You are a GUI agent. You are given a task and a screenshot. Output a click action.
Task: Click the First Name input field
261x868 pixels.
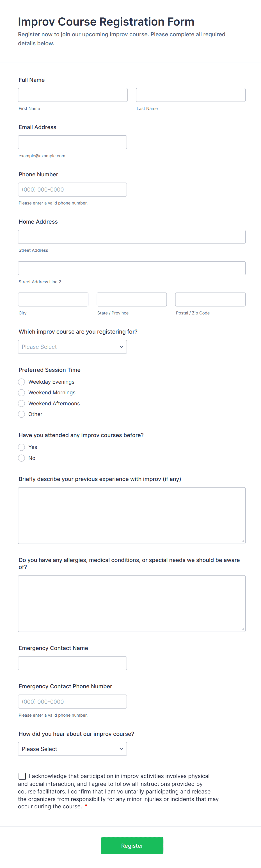(x=73, y=95)
